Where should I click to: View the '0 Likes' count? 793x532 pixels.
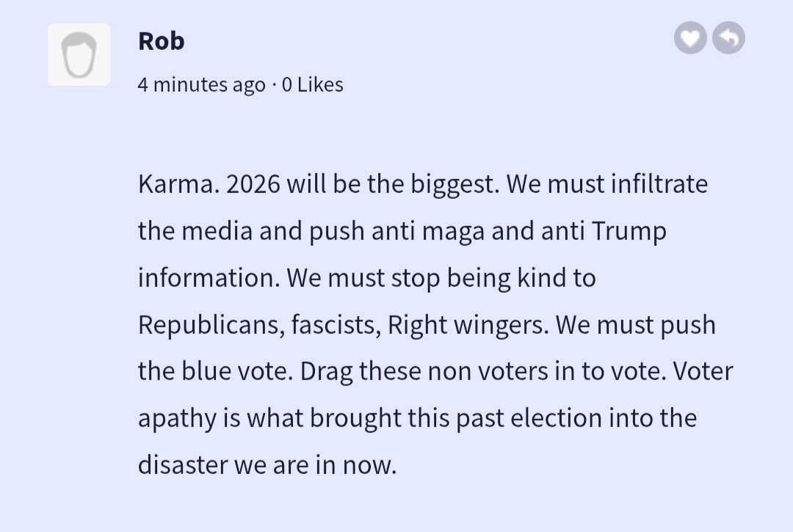tap(313, 85)
